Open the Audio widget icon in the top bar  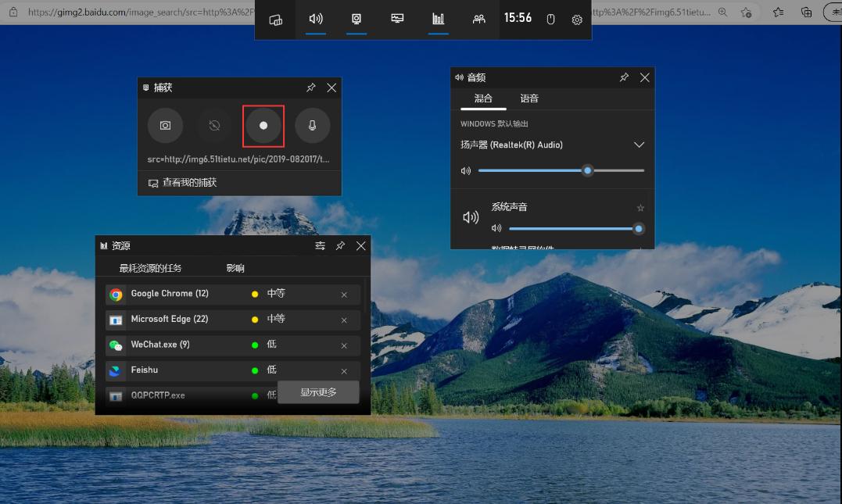click(x=316, y=20)
